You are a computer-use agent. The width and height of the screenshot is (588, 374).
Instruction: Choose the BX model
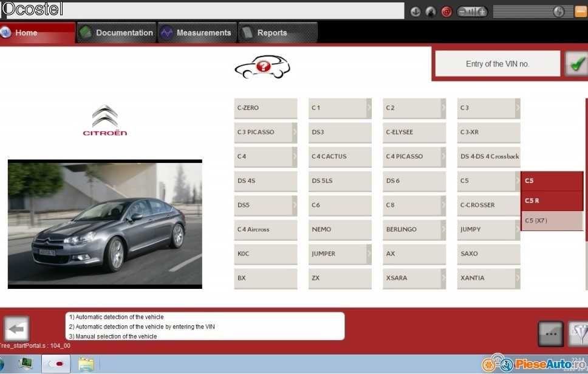point(265,279)
